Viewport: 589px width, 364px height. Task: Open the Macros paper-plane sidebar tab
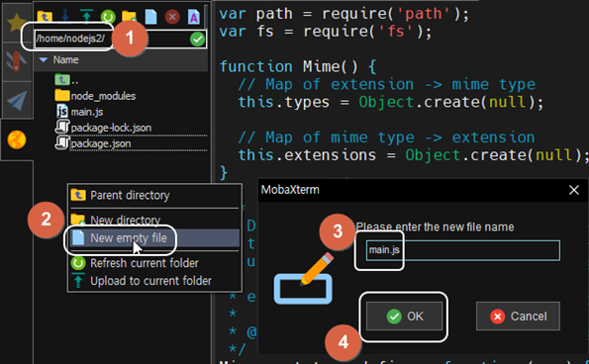16,100
